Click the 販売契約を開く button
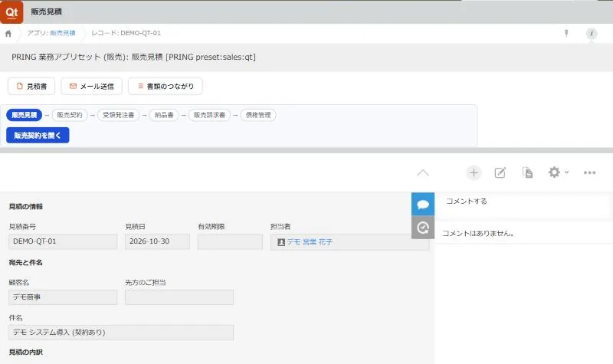Image resolution: width=613 pixels, height=364 pixels. point(38,136)
